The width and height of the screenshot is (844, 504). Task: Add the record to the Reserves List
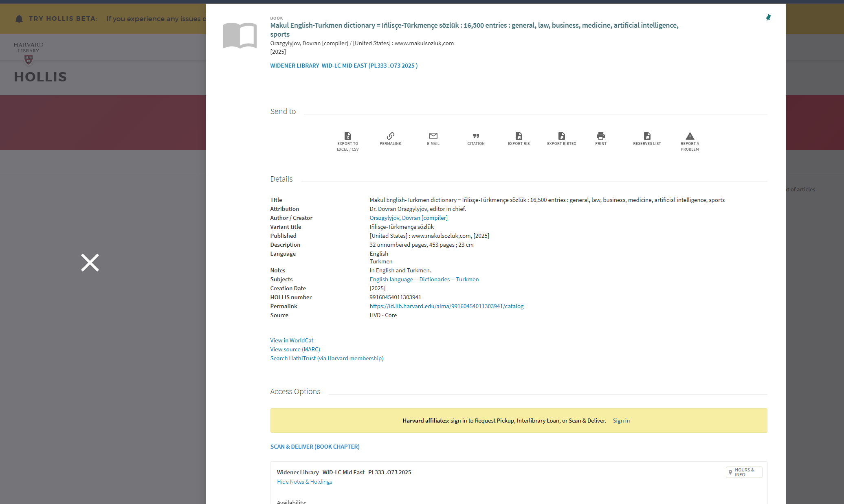tap(647, 138)
